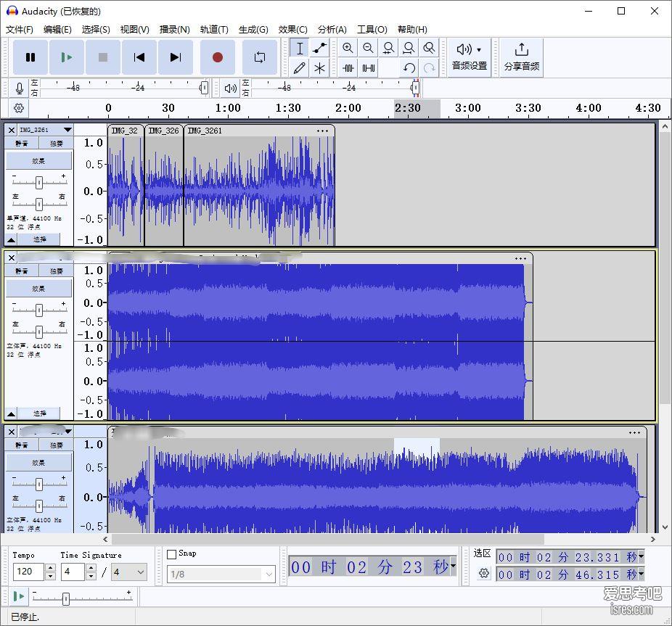Open the 1/8 snap dropdown

221,574
